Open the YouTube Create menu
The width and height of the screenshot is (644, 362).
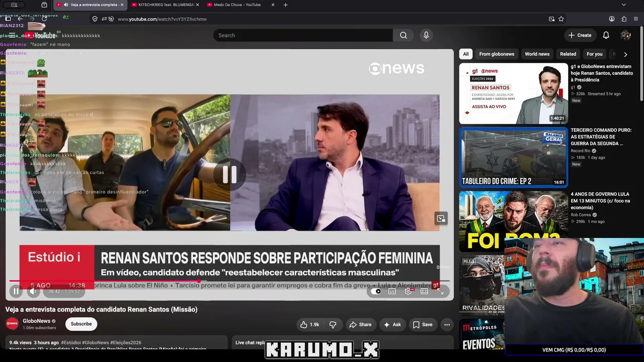[580, 35]
